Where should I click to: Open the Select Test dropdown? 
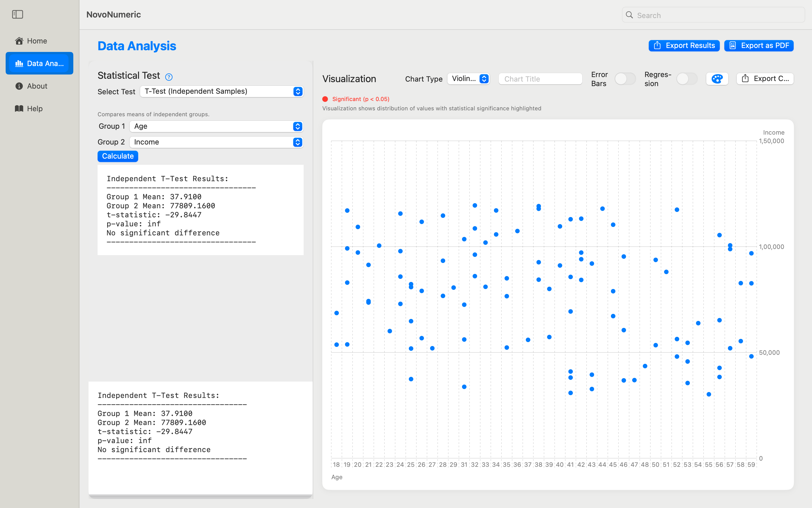coord(222,91)
